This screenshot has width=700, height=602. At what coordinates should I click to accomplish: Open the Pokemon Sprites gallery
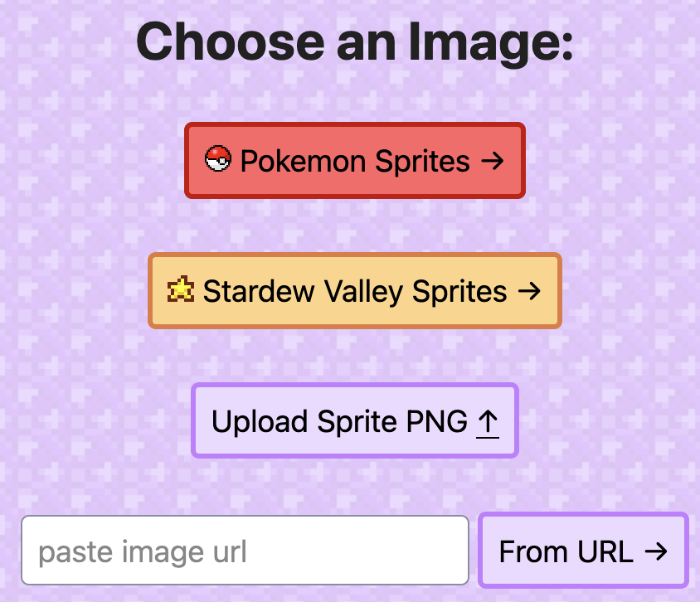(x=355, y=160)
